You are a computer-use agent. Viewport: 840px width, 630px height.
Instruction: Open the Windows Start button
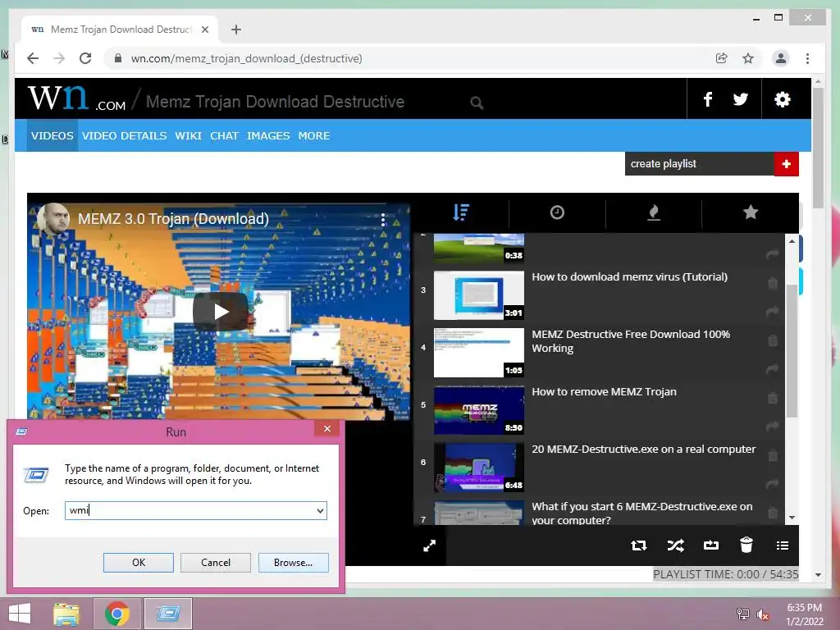click(x=20, y=614)
